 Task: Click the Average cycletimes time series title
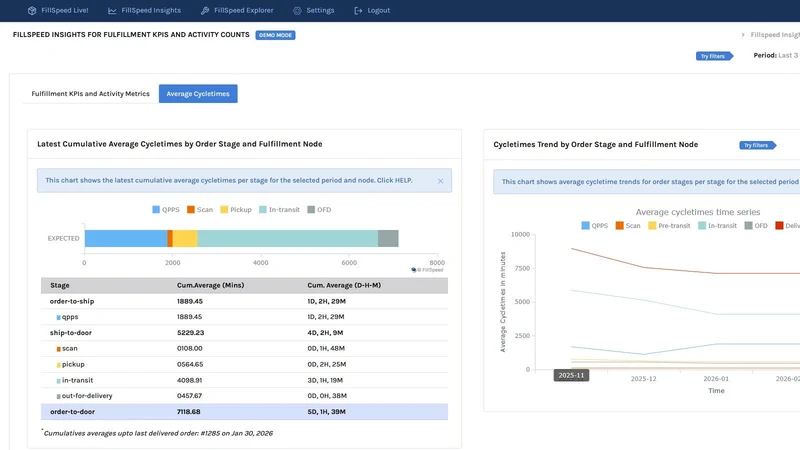(697, 212)
